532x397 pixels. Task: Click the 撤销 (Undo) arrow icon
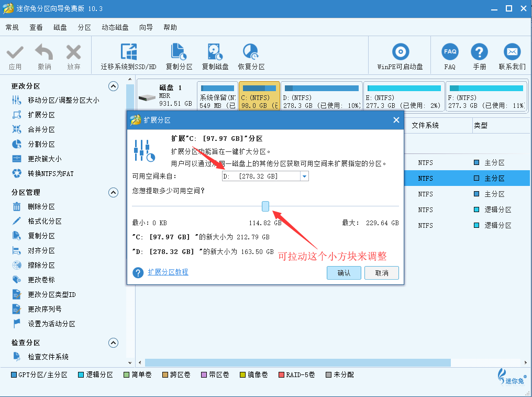pos(44,52)
